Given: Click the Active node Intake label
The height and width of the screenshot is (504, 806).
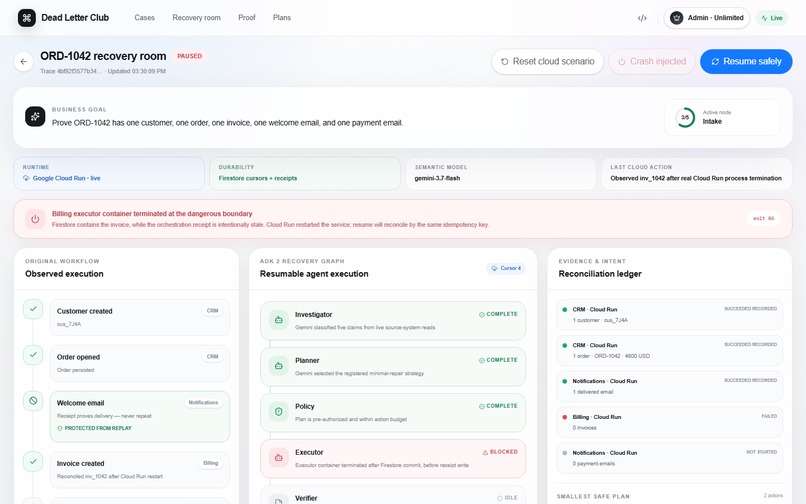Looking at the screenshot, I should [717, 117].
